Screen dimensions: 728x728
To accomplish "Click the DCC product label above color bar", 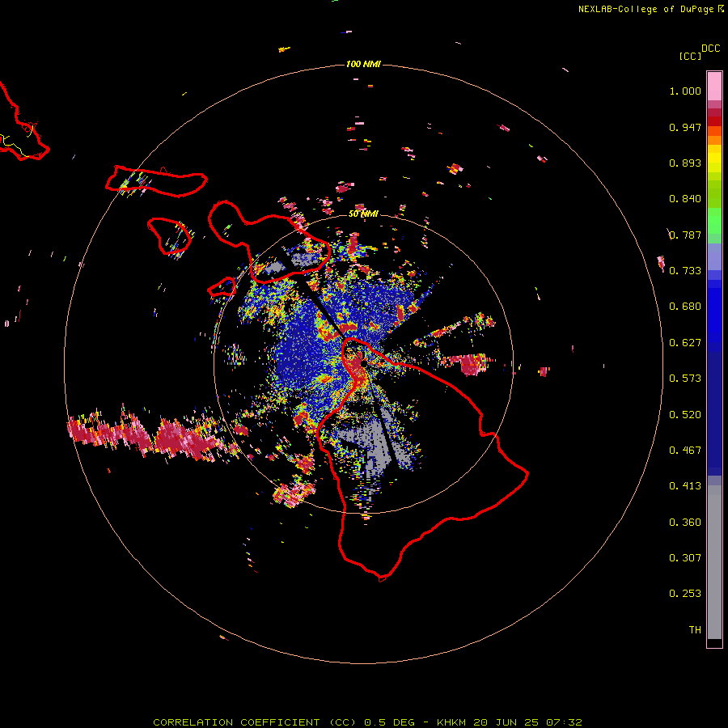I will click(x=711, y=49).
